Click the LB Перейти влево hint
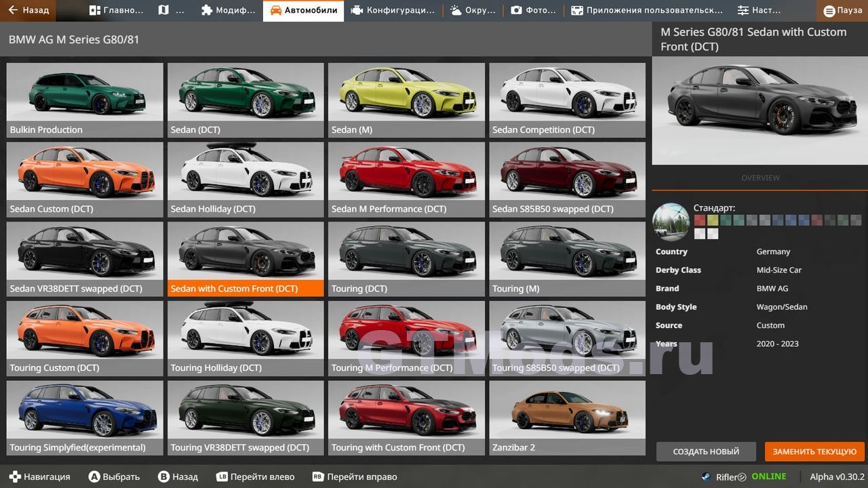Viewport: 868px width, 488px height. (256, 476)
